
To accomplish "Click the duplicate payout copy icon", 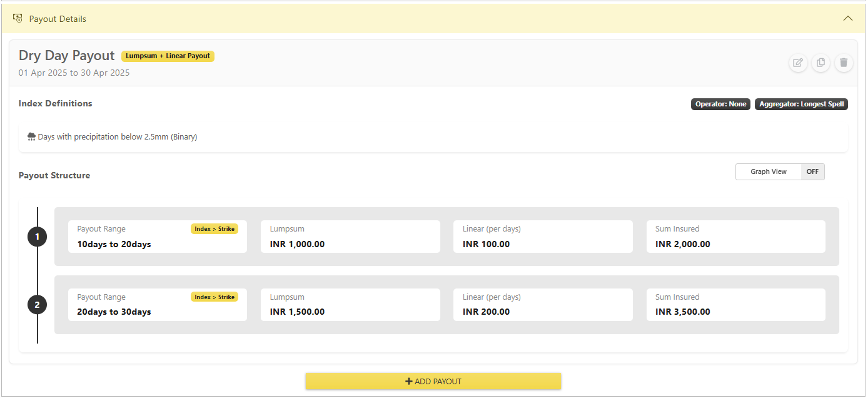I will tap(821, 63).
